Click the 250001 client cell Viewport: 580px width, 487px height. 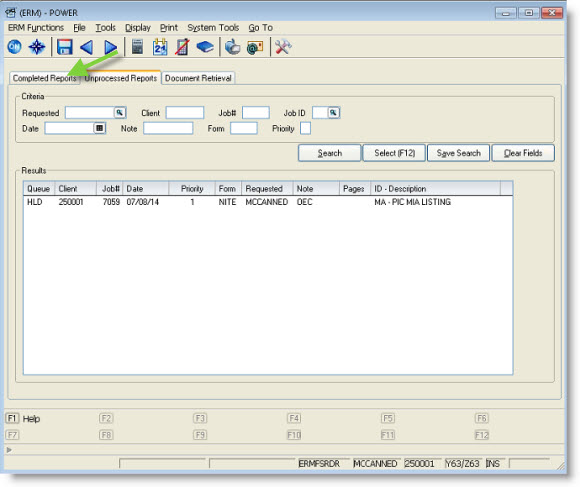(71, 202)
